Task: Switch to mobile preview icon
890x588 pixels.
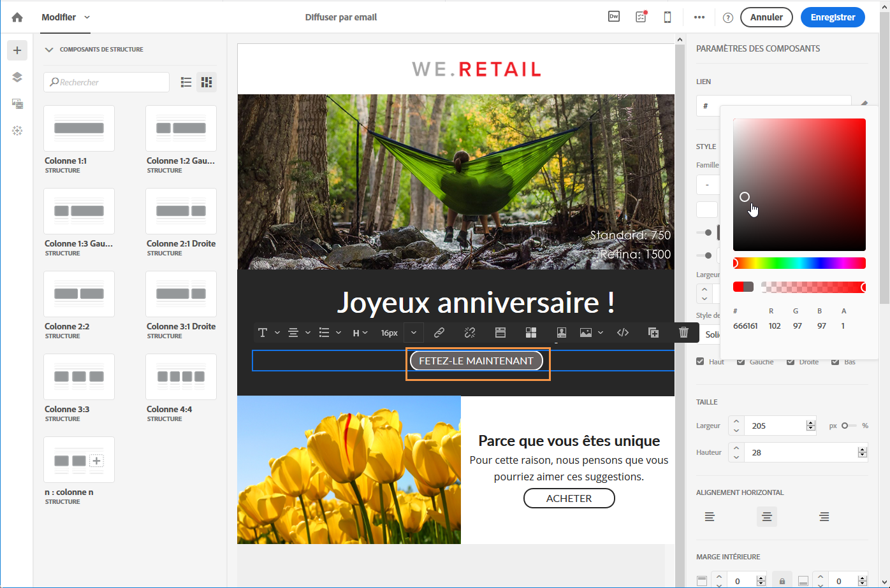Action: [667, 17]
